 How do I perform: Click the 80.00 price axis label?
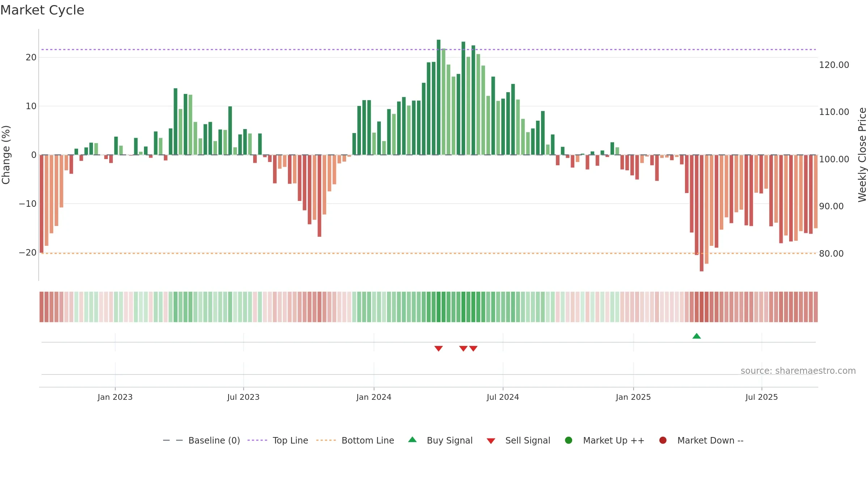coord(831,254)
